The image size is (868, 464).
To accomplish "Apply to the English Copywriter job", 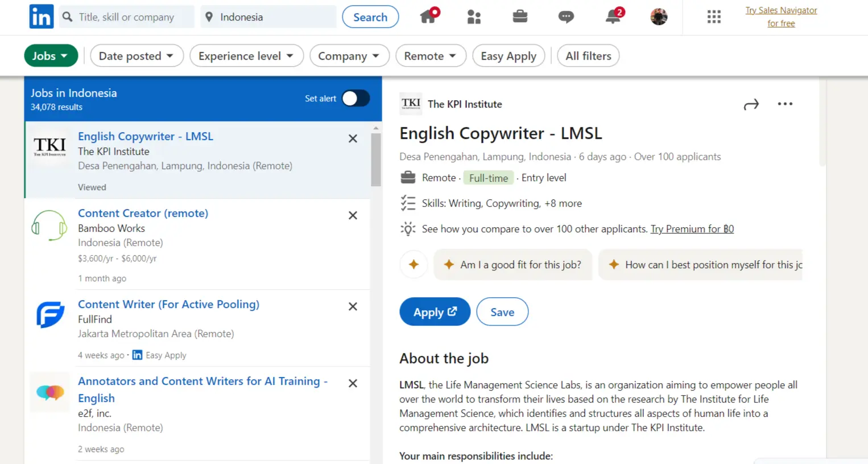I will [435, 311].
